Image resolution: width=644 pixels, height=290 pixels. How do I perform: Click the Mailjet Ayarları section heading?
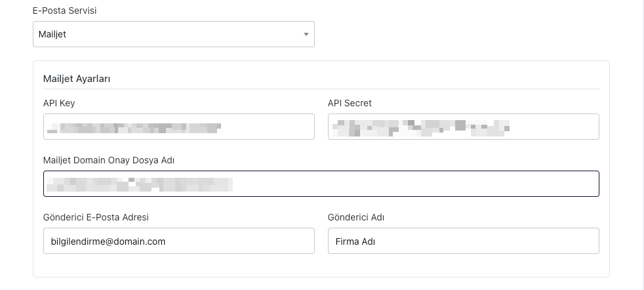(x=77, y=79)
